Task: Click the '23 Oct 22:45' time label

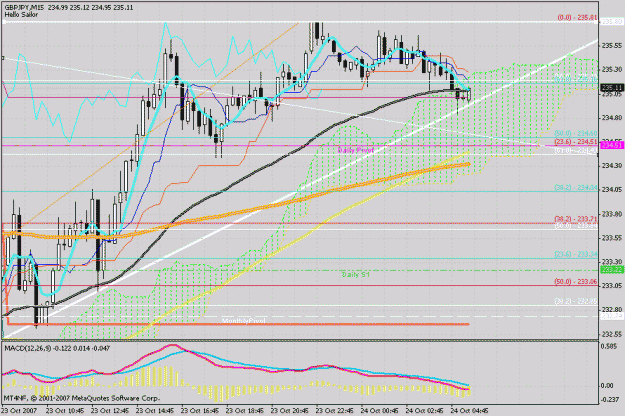Action: click(335, 411)
